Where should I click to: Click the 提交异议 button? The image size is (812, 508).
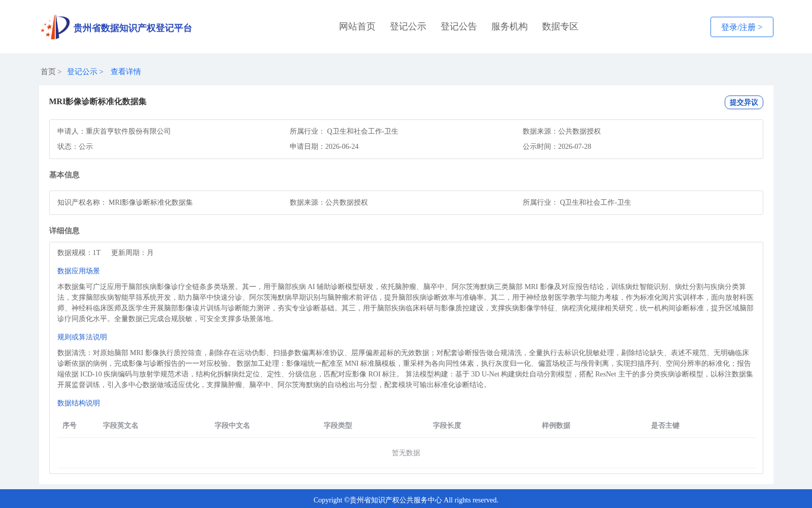[744, 102]
